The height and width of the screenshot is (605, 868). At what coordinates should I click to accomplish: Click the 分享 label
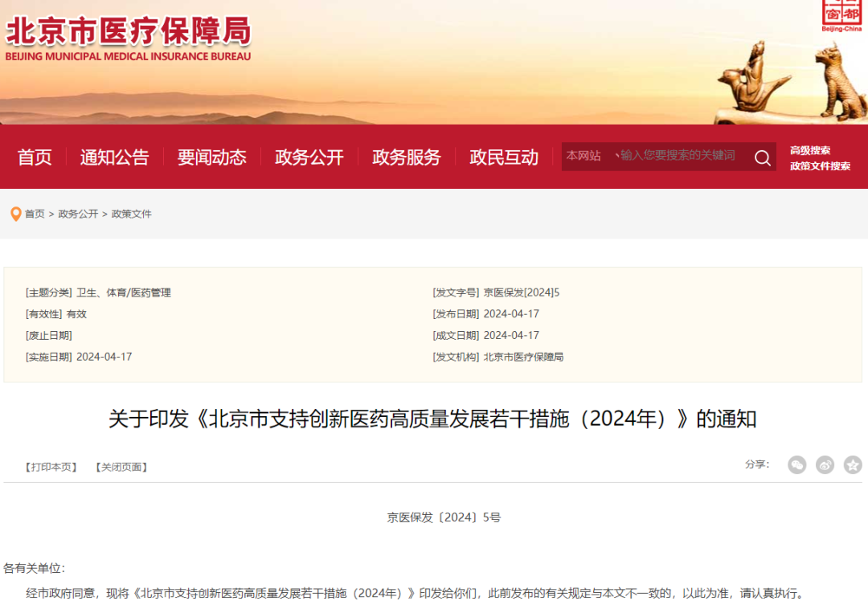757,464
